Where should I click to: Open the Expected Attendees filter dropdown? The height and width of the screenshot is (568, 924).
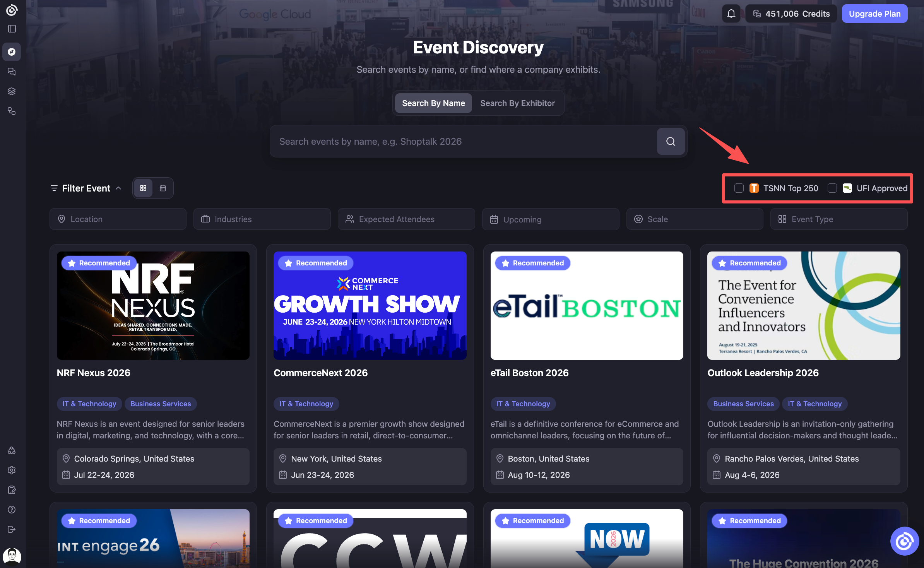pyautogui.click(x=406, y=219)
